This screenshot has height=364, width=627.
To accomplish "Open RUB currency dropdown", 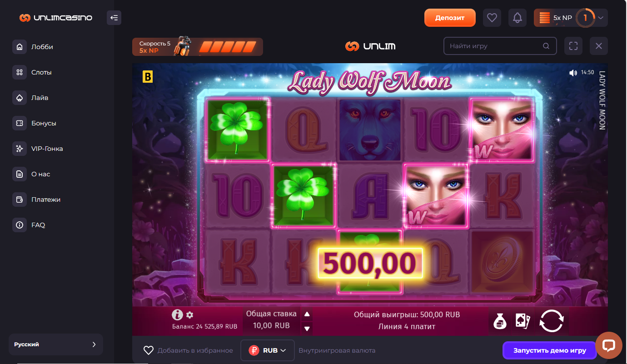I will [x=268, y=350].
